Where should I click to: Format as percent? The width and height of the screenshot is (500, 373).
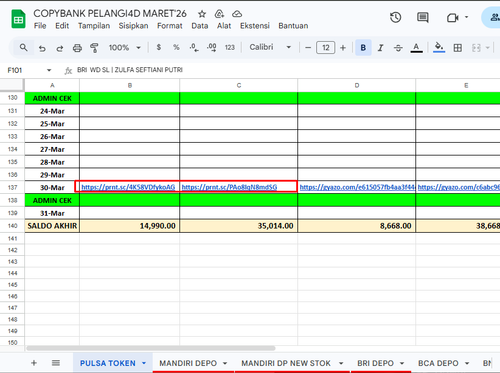[176, 47]
